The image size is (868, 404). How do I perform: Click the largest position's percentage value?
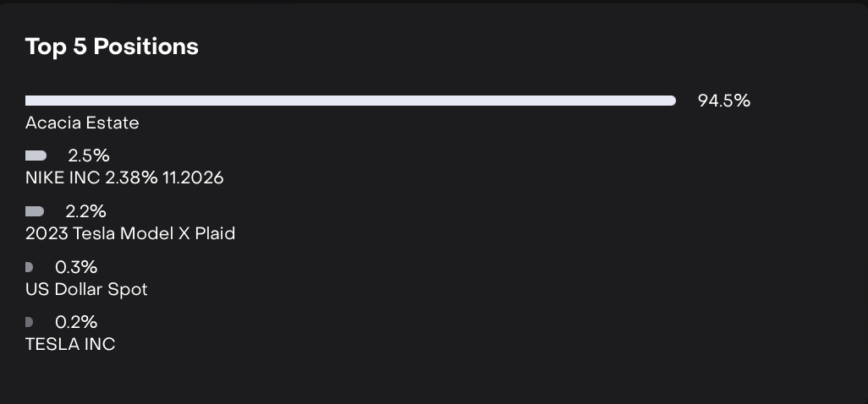(723, 101)
